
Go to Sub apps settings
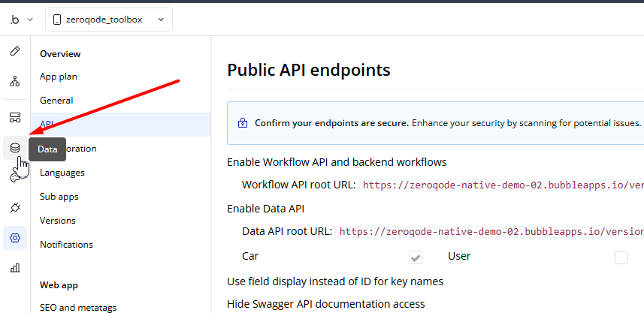(59, 197)
